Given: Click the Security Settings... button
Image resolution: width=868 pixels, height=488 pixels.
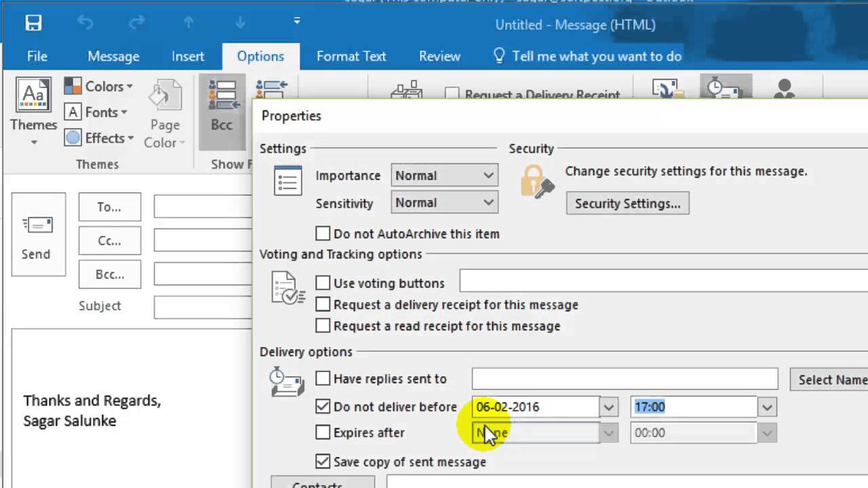Looking at the screenshot, I should [628, 203].
